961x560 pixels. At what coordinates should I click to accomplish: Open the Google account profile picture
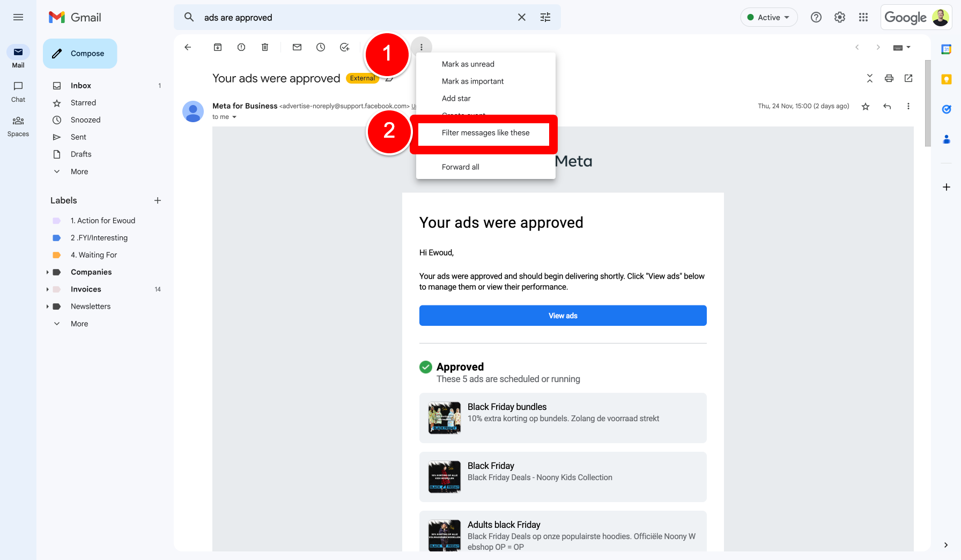(941, 17)
